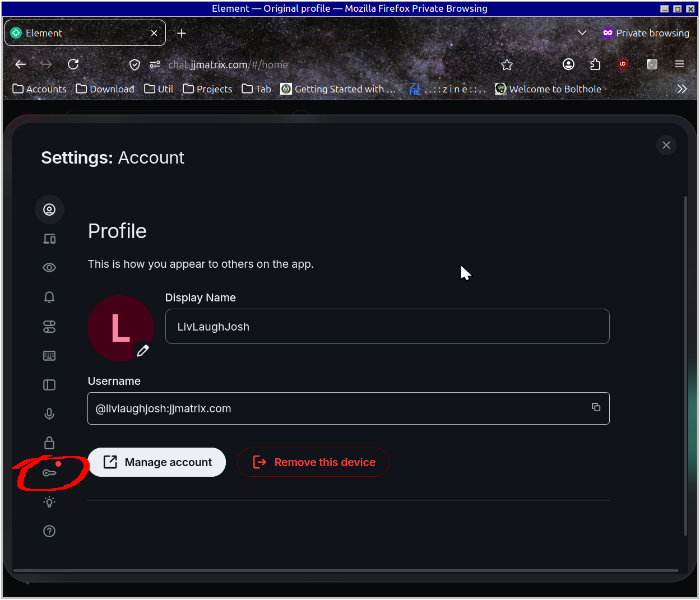700x600 pixels.
Task: Open the Sidebar settings icon
Action: 49,385
